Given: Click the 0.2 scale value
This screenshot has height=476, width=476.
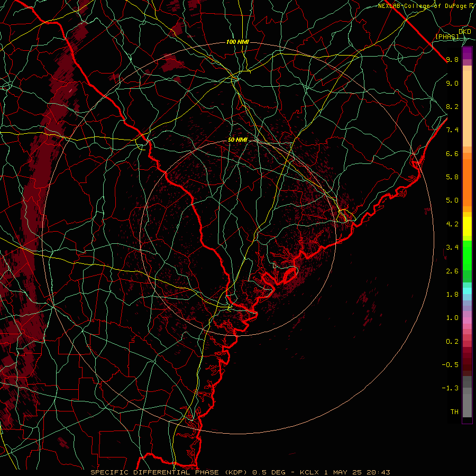Looking at the screenshot, I should point(452,342).
